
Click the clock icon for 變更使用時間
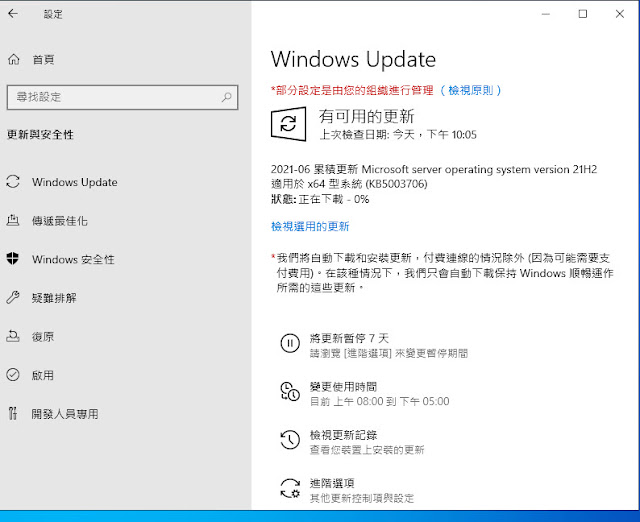tap(290, 391)
